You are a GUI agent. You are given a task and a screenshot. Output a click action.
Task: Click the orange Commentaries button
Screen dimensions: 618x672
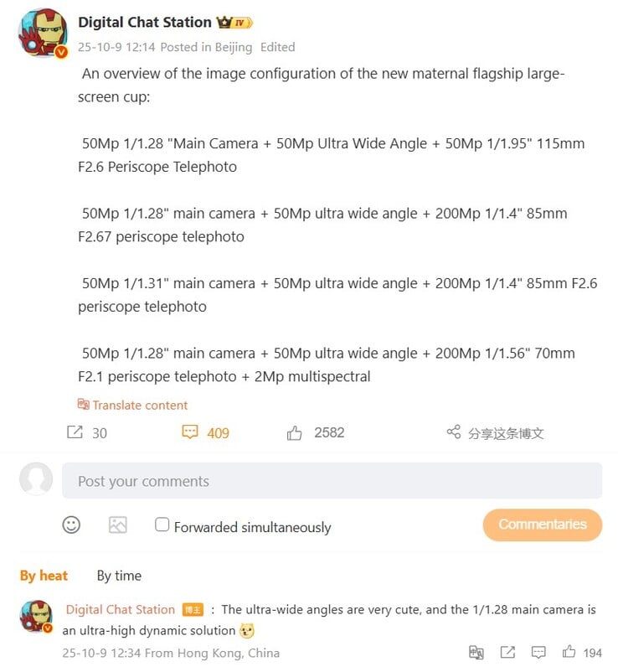click(542, 525)
